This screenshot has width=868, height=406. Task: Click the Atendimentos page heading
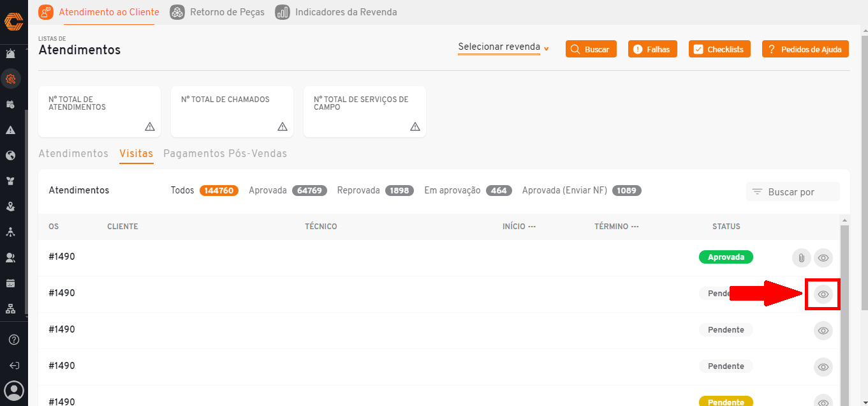(80, 50)
